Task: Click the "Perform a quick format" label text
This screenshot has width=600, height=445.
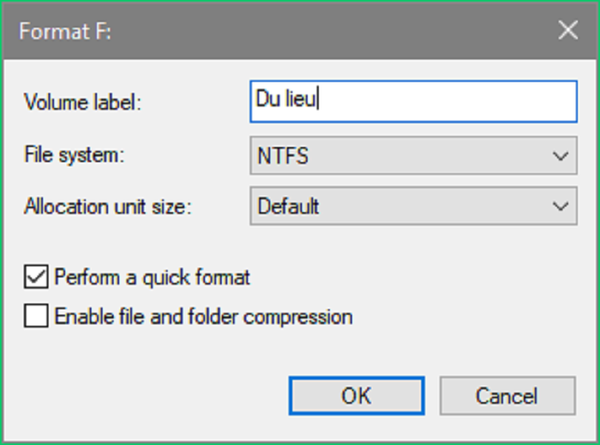Action: click(x=152, y=276)
